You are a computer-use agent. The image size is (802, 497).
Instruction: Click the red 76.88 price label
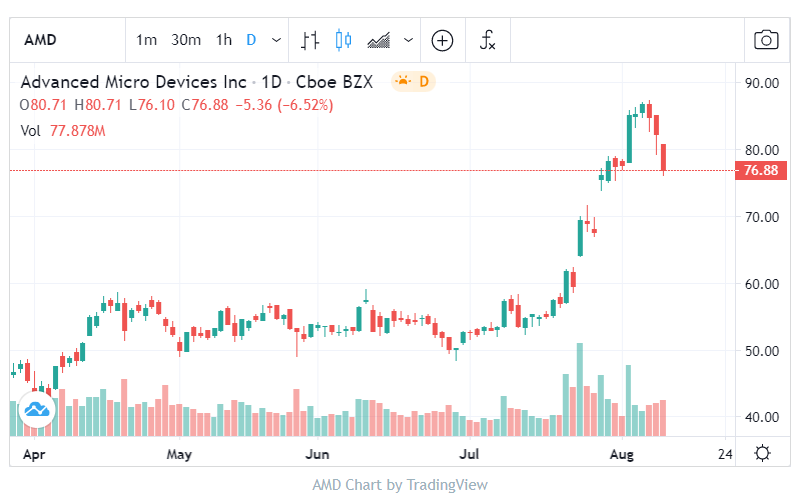point(761,171)
